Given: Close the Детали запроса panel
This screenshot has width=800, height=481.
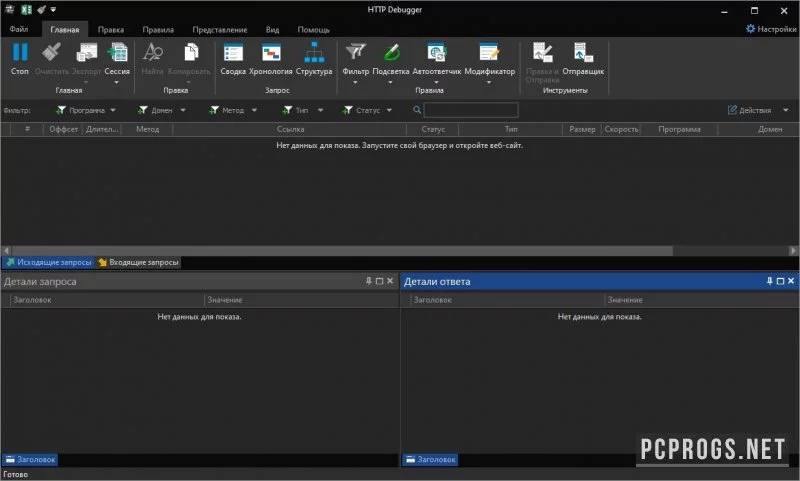Looking at the screenshot, I should tap(390, 281).
